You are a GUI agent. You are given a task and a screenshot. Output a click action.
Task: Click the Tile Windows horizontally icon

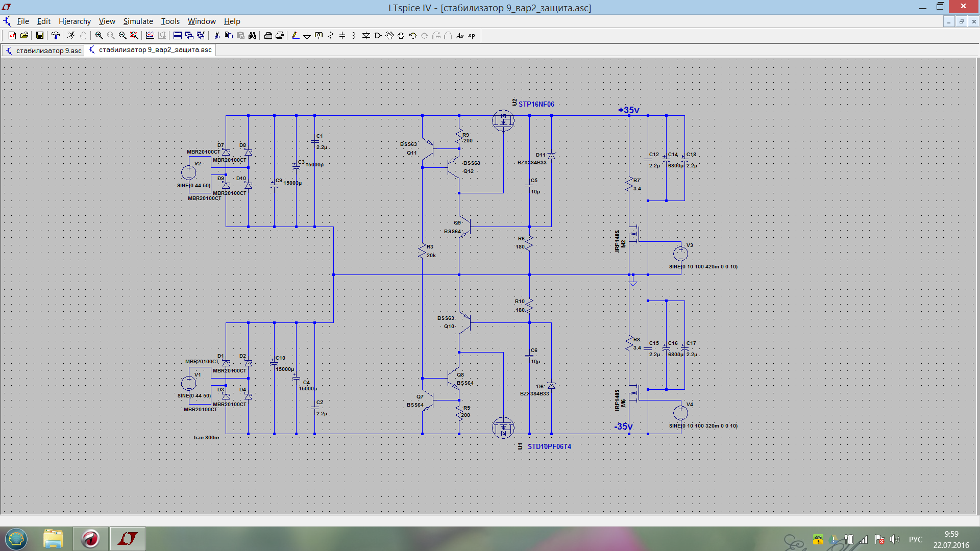click(x=178, y=36)
